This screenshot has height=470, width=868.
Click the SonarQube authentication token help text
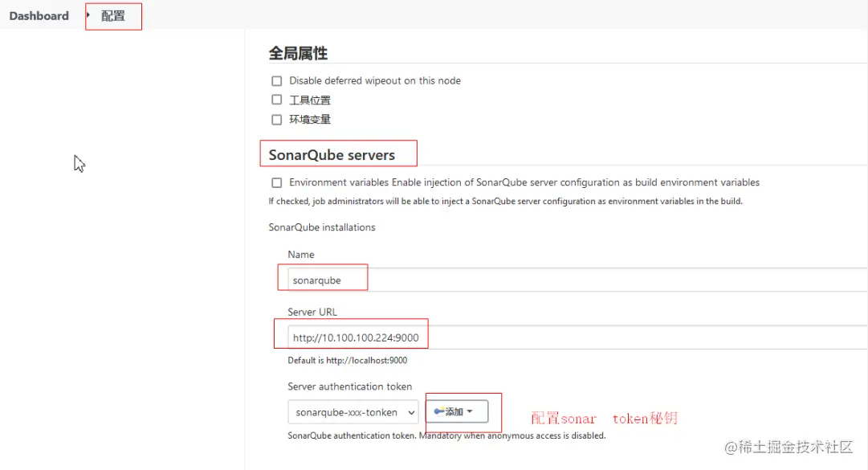pyautogui.click(x=446, y=435)
